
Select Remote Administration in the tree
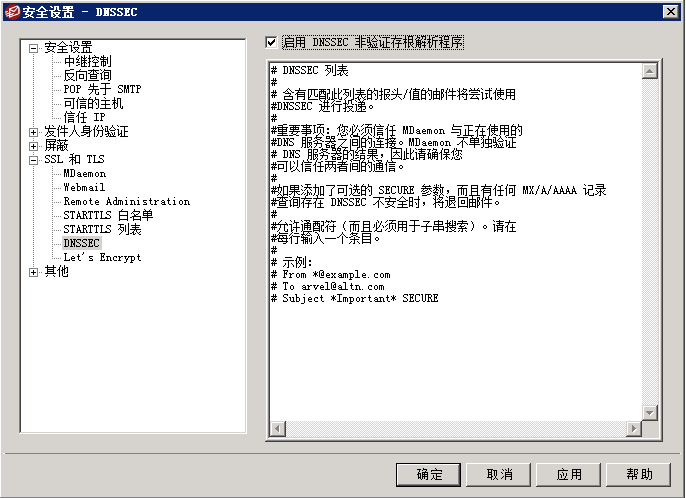tap(127, 201)
